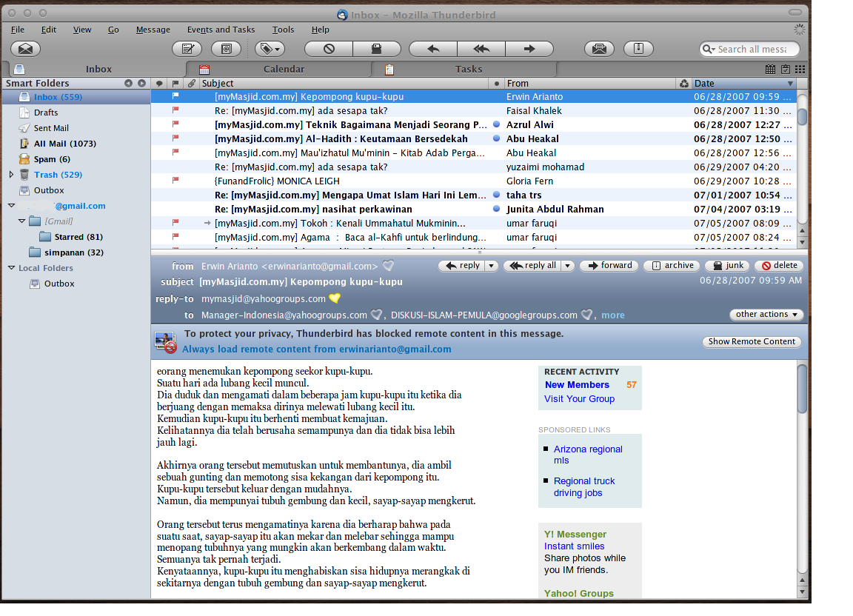This screenshot has height=616, width=853.
Task: Toggle heart next to erwinarianto@gmail.com sender
Action: pyautogui.click(x=388, y=266)
